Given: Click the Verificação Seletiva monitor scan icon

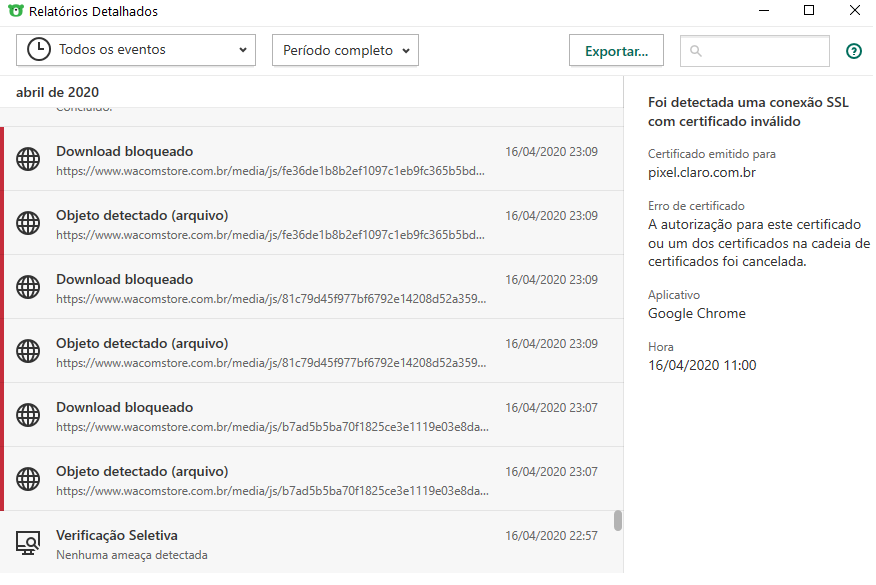Looking at the screenshot, I should (x=29, y=543).
